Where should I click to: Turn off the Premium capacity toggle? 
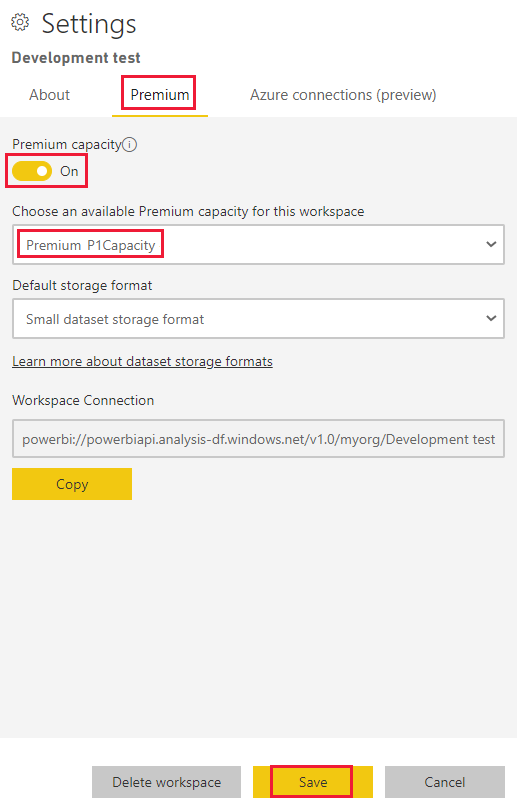(32, 171)
